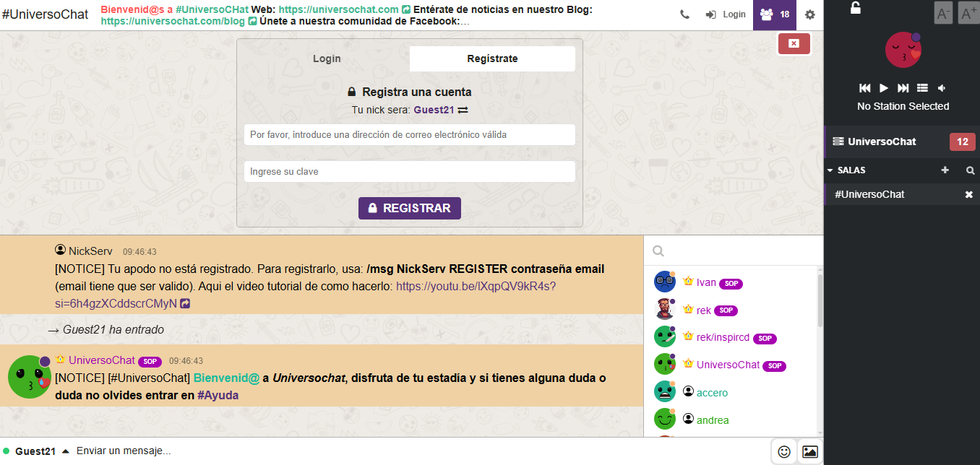Open the #Ayuda channel link
Viewport: 980px width, 465px height.
tap(218, 396)
